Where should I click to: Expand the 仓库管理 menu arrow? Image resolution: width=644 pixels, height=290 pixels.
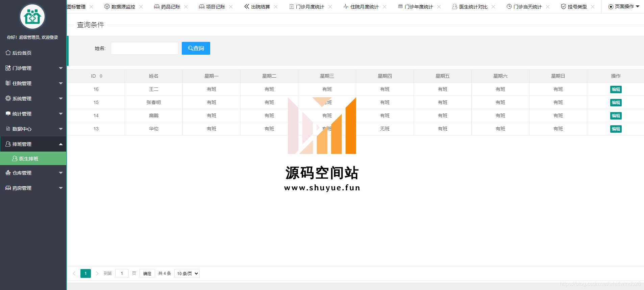[x=61, y=173]
